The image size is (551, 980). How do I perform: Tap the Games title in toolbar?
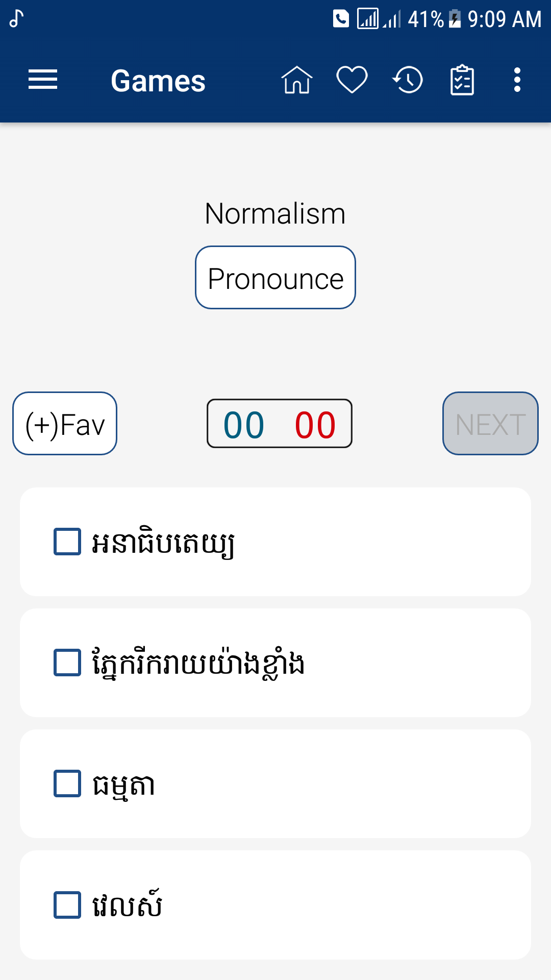(x=158, y=81)
